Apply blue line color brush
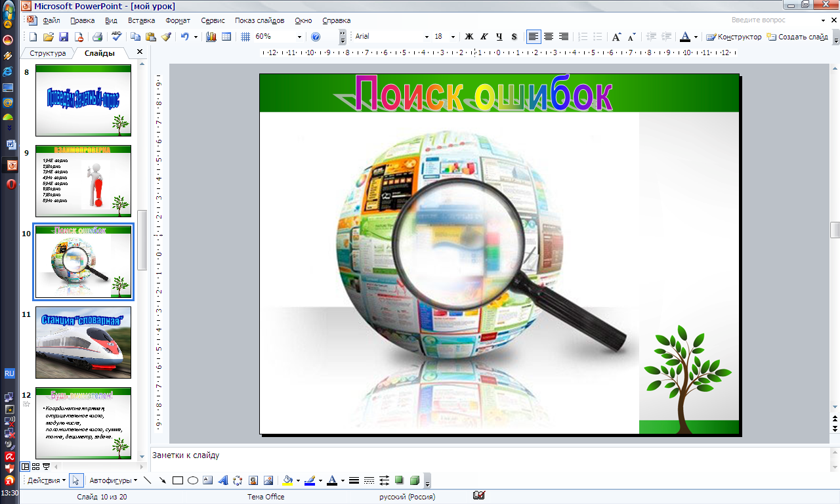The width and height of the screenshot is (840, 504). [x=310, y=480]
